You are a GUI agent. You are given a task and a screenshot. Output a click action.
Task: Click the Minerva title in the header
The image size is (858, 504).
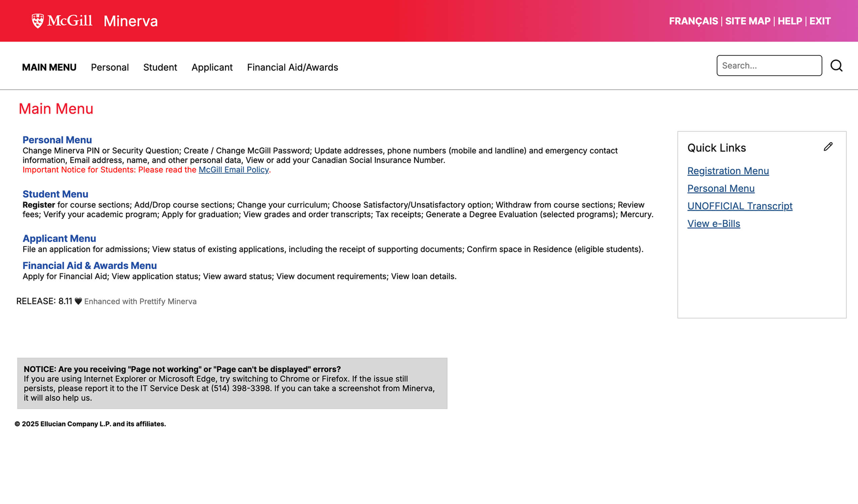(130, 21)
